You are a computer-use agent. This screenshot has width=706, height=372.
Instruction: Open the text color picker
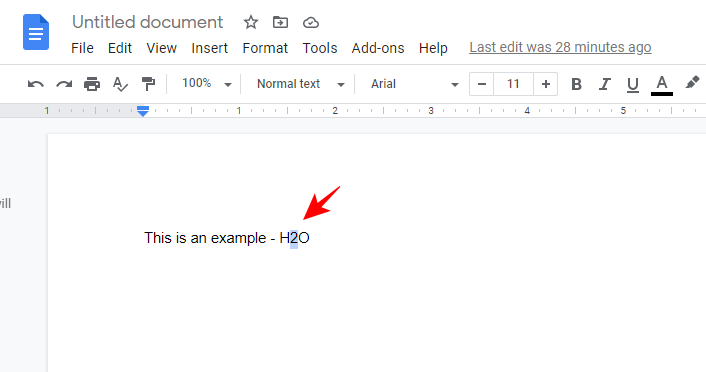coord(661,85)
